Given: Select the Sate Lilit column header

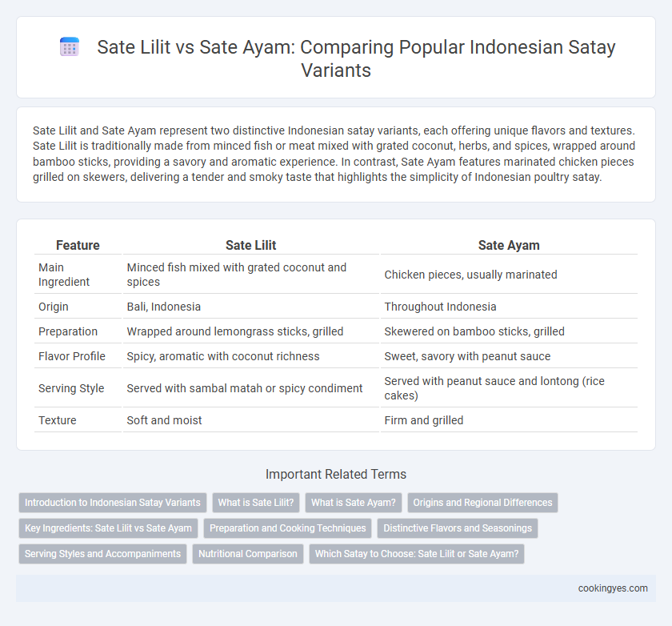Looking at the screenshot, I should pos(250,245).
